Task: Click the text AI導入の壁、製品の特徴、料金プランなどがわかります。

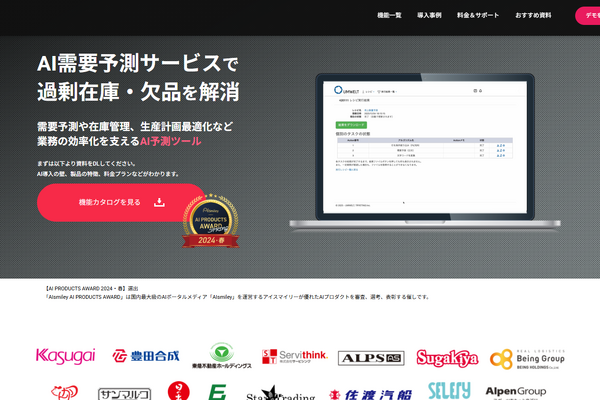Action: [x=108, y=174]
